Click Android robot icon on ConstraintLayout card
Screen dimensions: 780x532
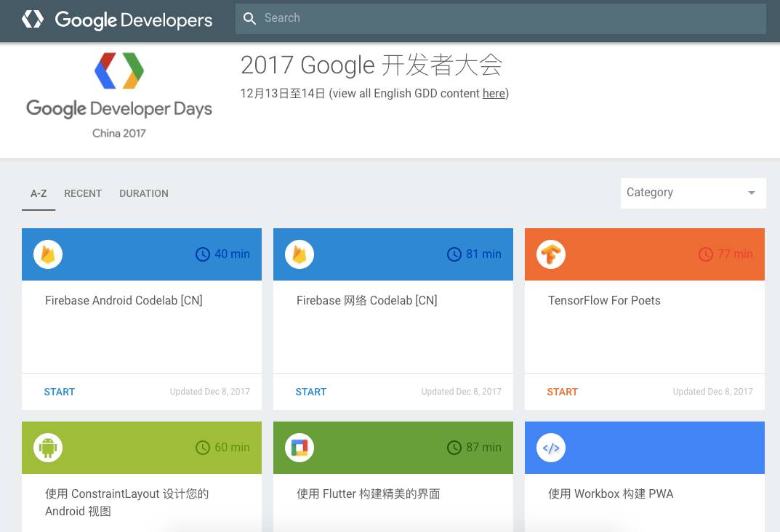pos(48,448)
